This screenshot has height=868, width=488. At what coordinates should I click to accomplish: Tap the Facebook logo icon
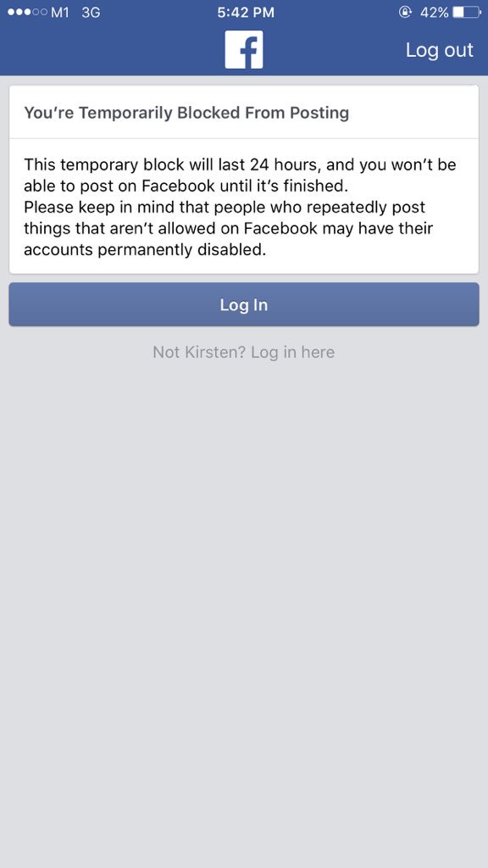[244, 50]
